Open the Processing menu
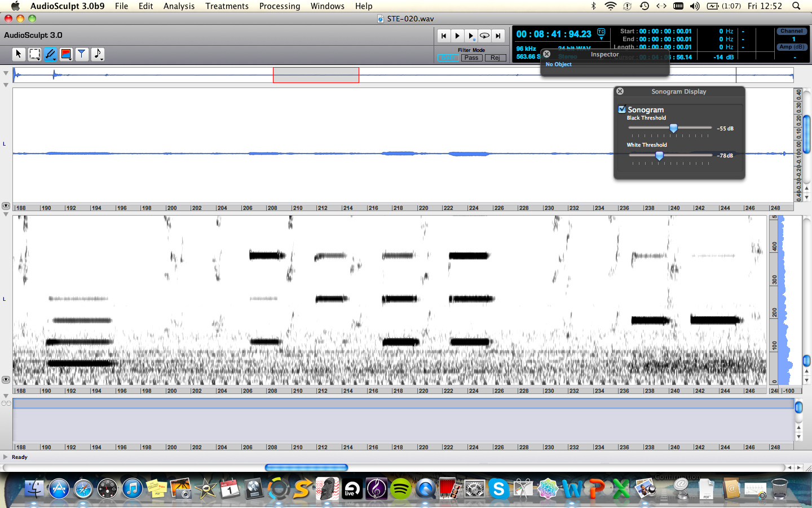 280,6
